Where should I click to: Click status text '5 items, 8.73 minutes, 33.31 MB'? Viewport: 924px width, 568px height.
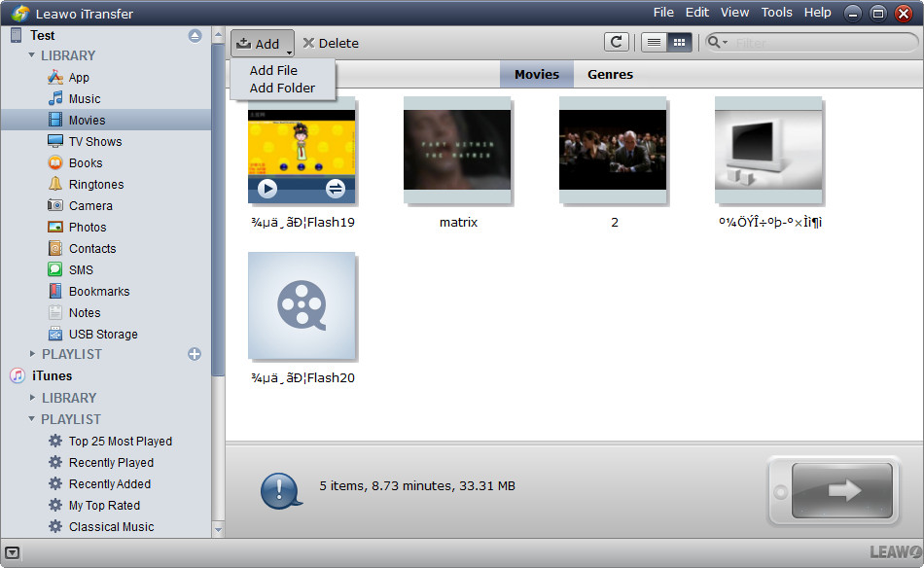click(417, 485)
